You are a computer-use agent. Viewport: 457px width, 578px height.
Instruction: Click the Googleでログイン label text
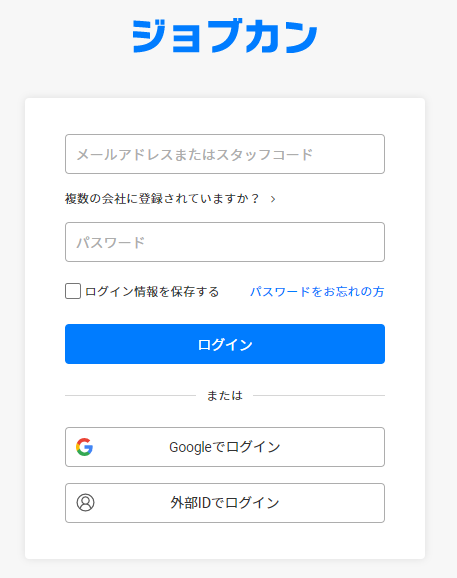[225, 447]
